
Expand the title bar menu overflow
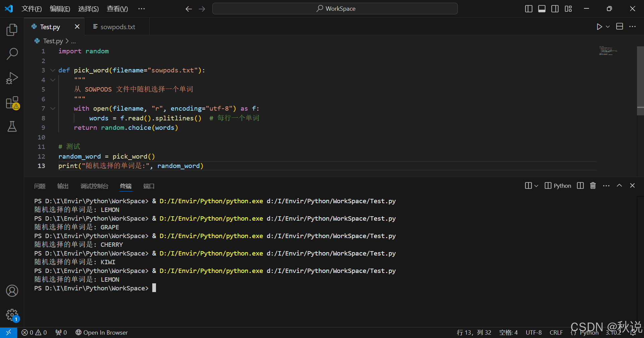[x=142, y=9]
